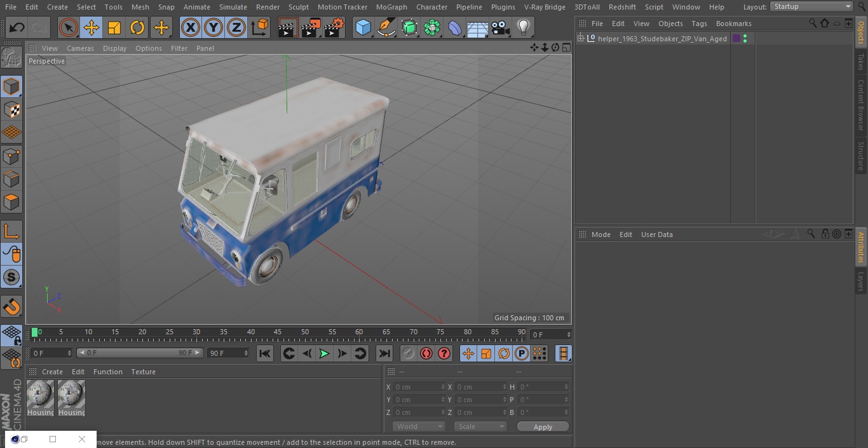
Task: Open the Array MoGraph objects icon
Action: (x=432, y=27)
